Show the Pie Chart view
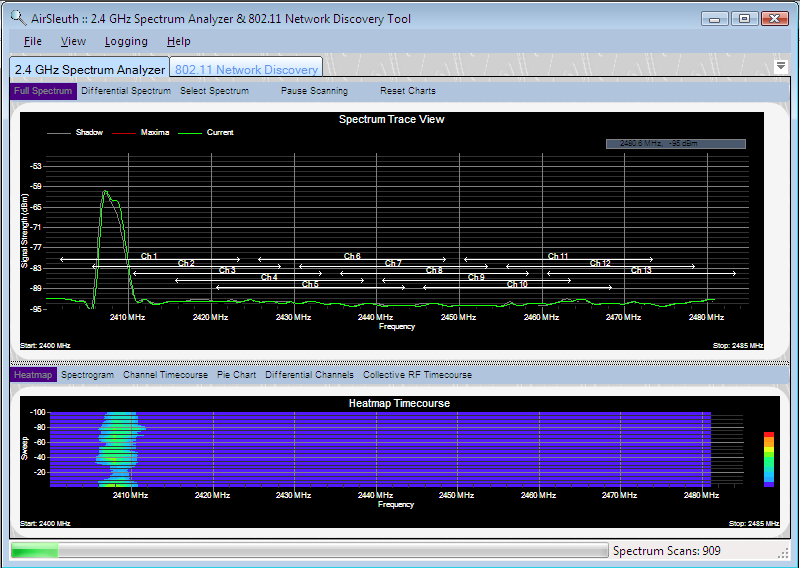This screenshot has width=800, height=568. coord(236,375)
